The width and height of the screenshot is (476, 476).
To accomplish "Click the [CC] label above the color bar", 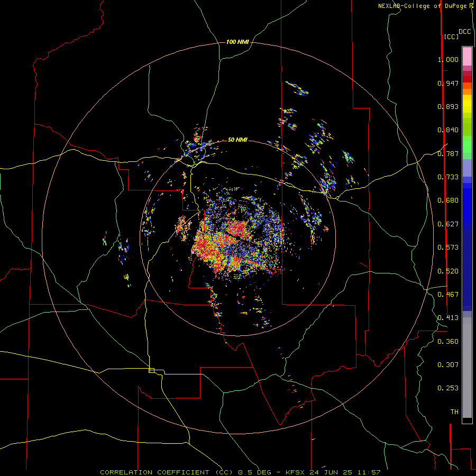I will point(451,36).
